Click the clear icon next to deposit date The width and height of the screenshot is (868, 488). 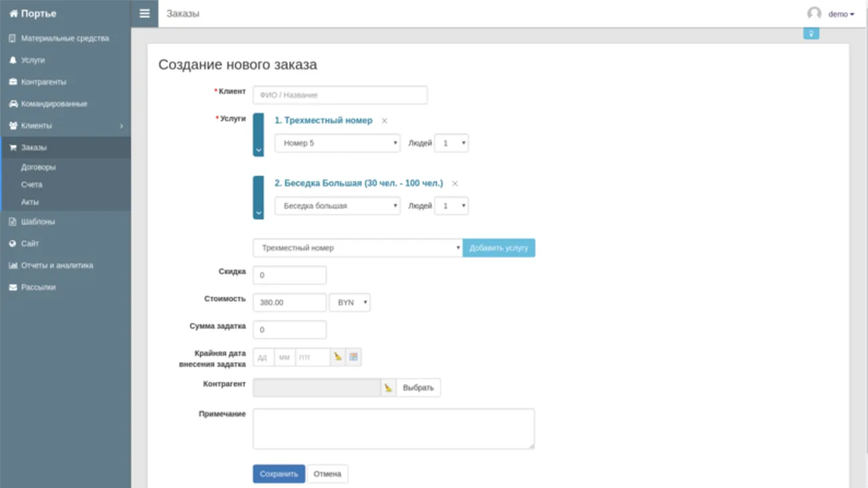338,357
